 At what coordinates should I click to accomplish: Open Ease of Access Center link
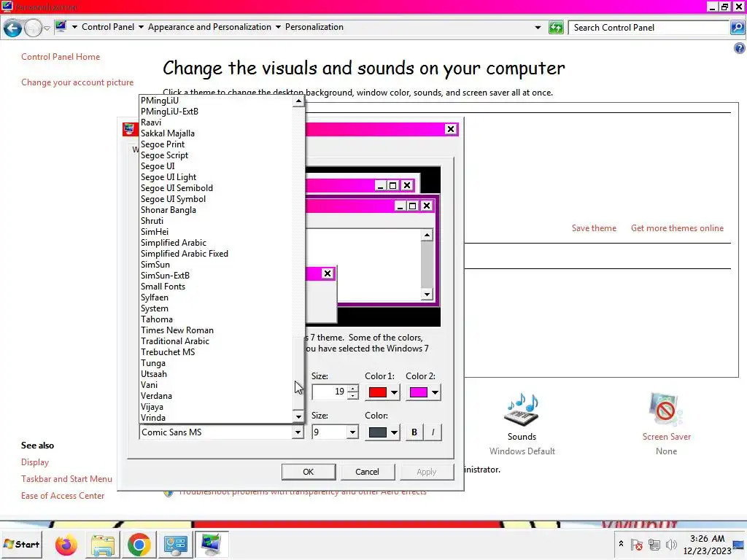pyautogui.click(x=63, y=496)
